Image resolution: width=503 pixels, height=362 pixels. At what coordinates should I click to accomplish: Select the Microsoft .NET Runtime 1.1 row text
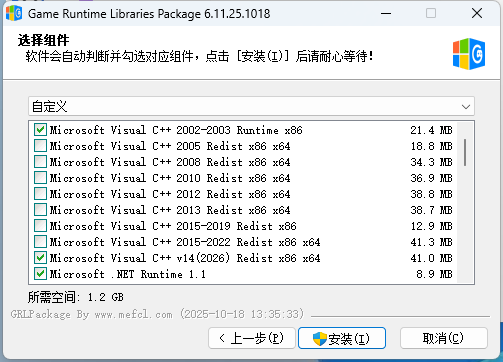pos(128,274)
